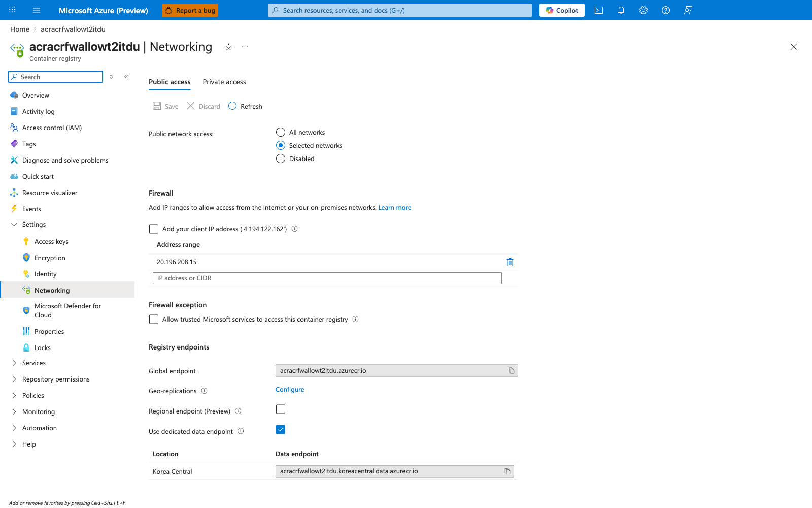This screenshot has width=812, height=508.
Task: Select the Selected networks radio option
Action: tap(281, 145)
